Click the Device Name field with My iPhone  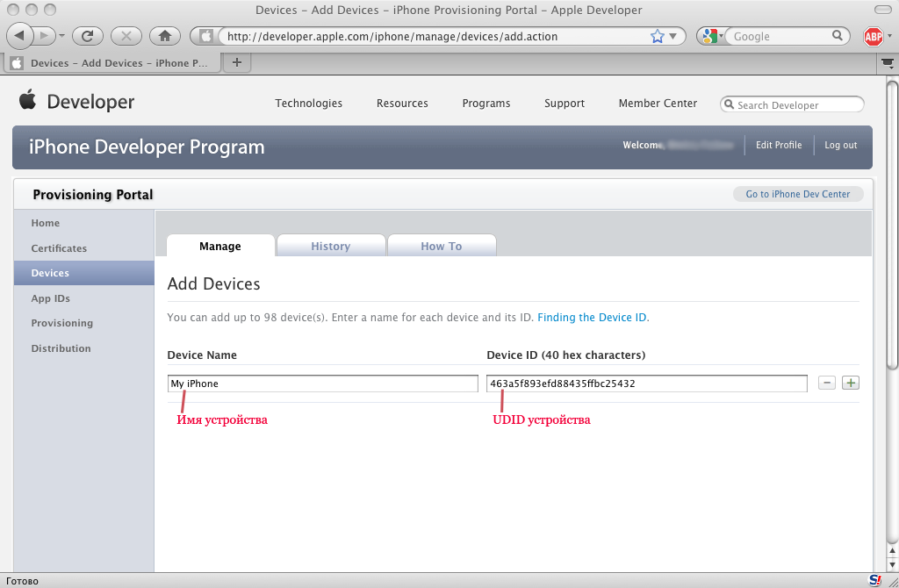tap(323, 384)
